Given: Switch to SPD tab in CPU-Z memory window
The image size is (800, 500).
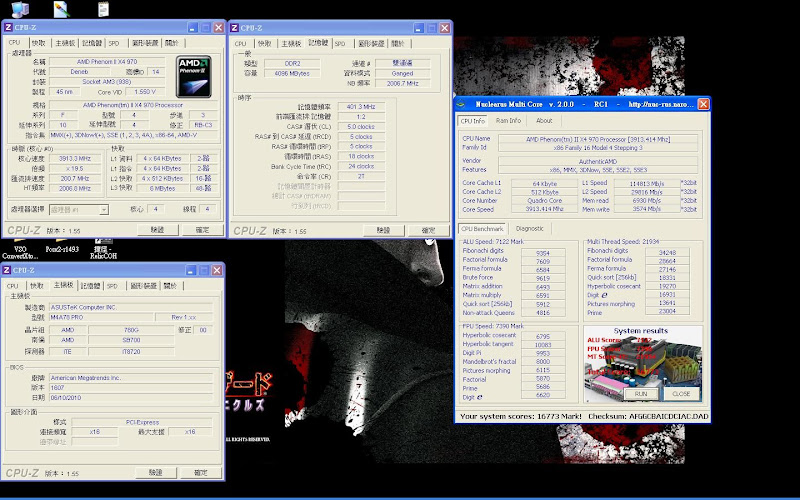Looking at the screenshot, I should (340, 44).
